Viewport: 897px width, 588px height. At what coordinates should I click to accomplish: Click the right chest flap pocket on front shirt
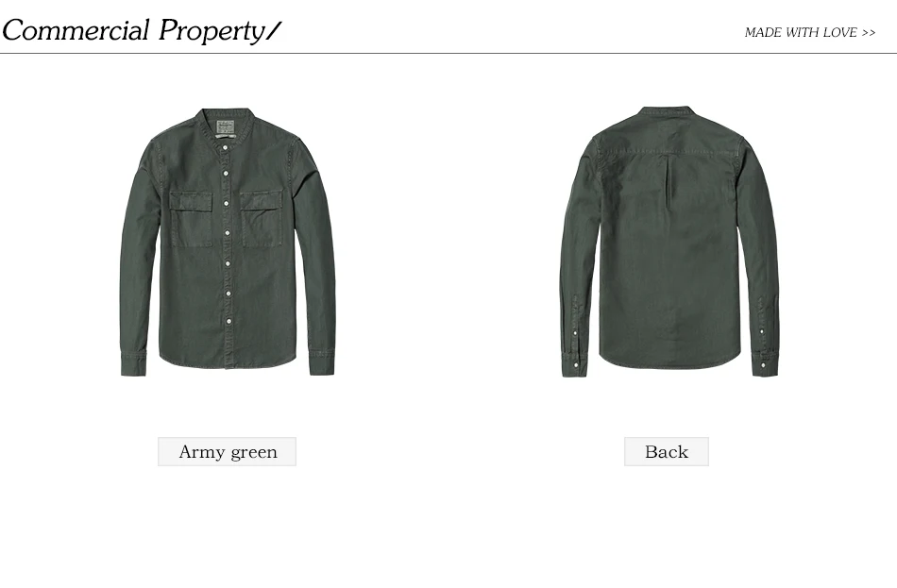click(262, 219)
